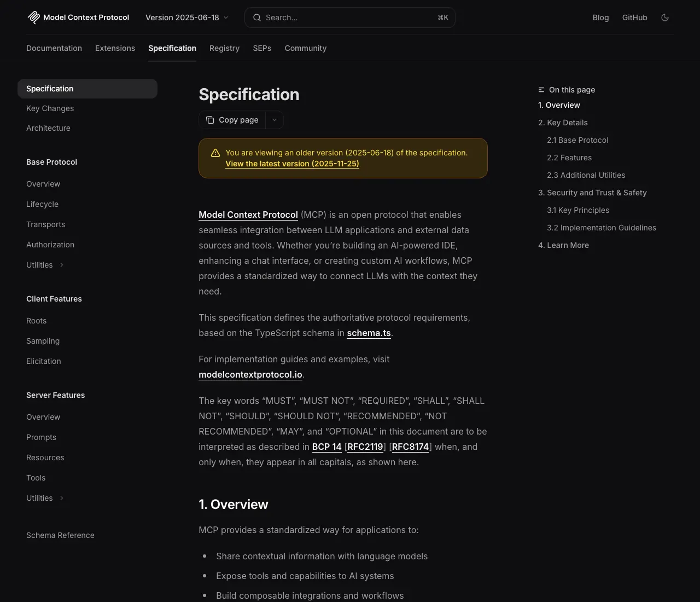The image size is (700, 602).
Task: Open the Blog link
Action: point(600,18)
